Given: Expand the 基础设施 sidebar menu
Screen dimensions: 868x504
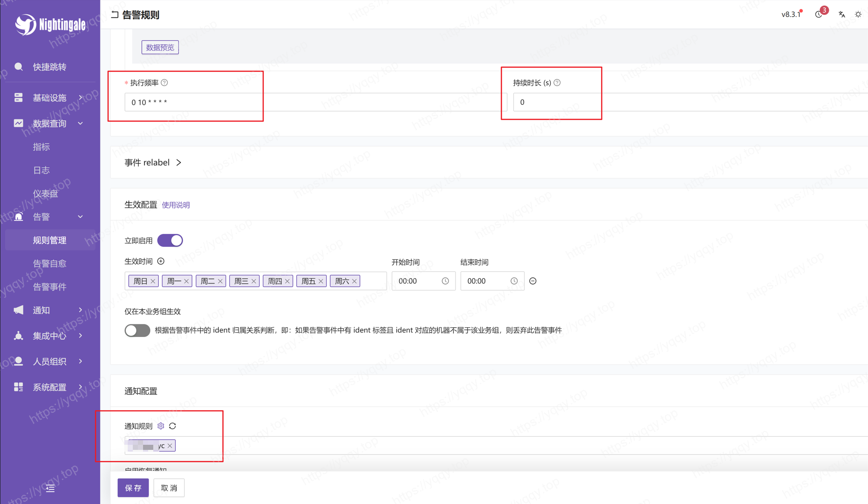Looking at the screenshot, I should 49,98.
